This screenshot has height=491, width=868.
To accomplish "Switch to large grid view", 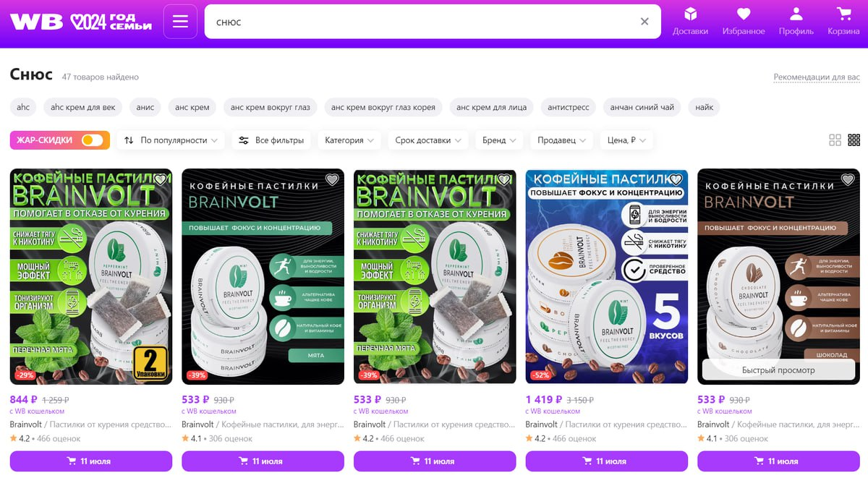I will coord(835,140).
